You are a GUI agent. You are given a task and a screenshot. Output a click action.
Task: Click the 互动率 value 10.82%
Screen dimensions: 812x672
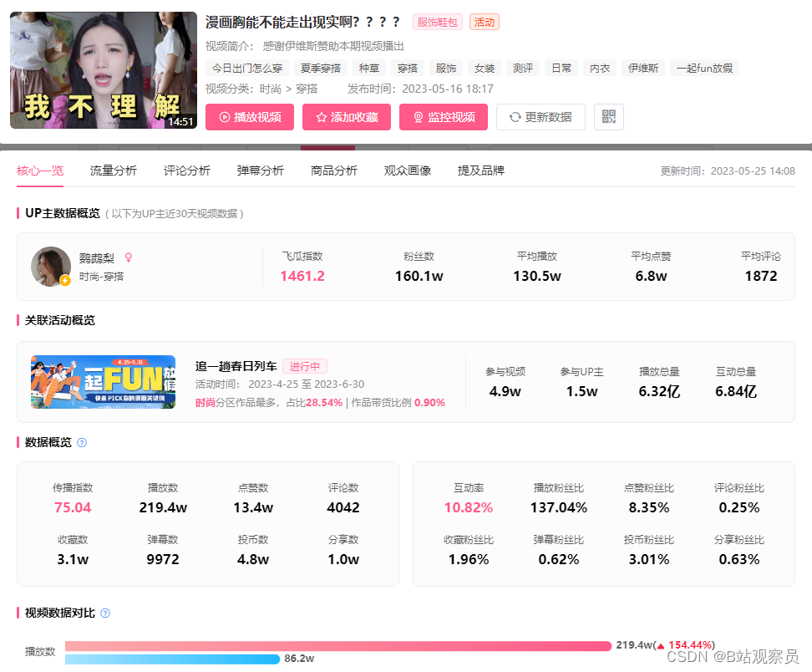click(x=469, y=507)
